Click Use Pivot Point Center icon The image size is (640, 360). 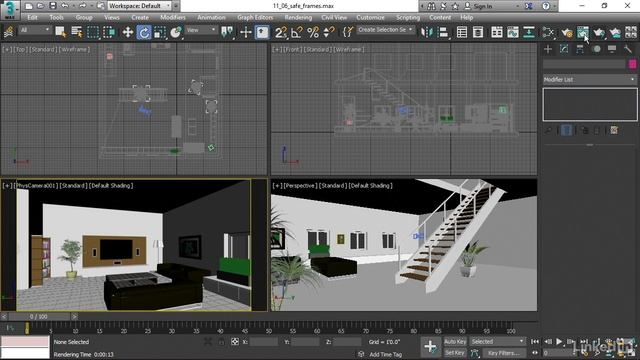tap(227, 32)
